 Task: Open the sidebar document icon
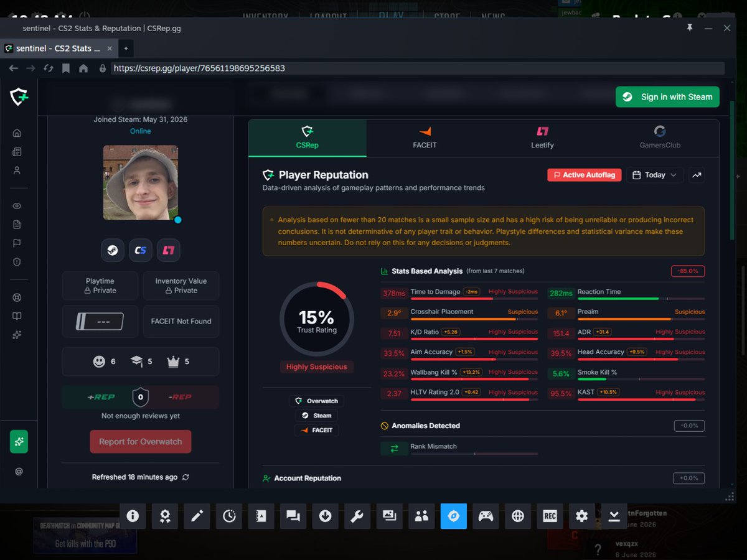[x=17, y=225]
